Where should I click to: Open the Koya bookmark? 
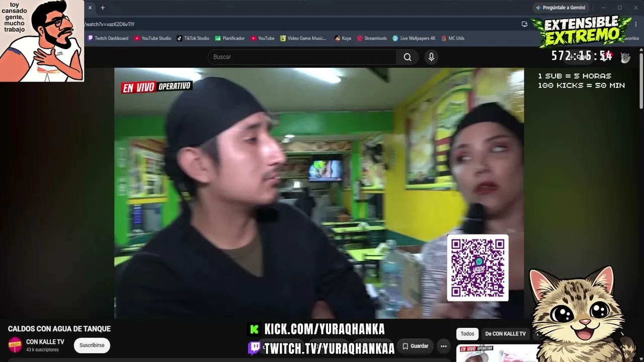(x=343, y=38)
